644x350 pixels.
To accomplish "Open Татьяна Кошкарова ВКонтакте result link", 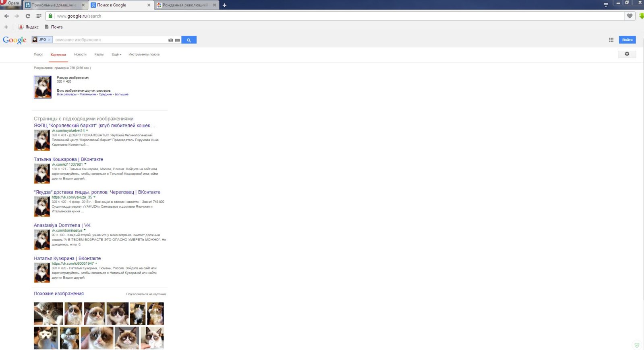I will pyautogui.click(x=68, y=159).
